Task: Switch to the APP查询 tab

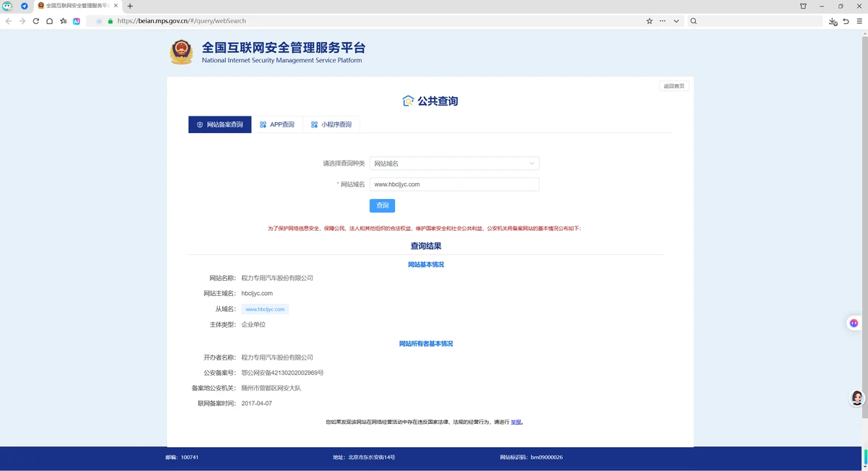Action: tap(277, 124)
